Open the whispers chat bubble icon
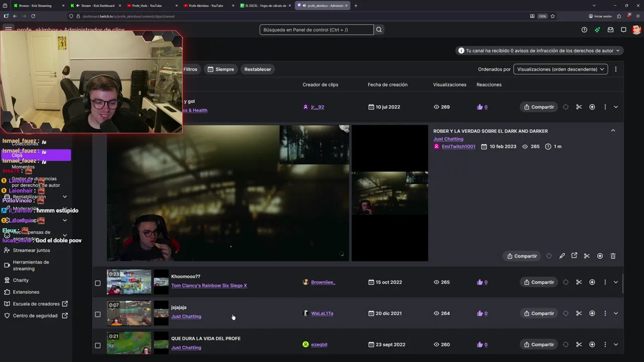Screen dimensions: 644x362 (623, 30)
